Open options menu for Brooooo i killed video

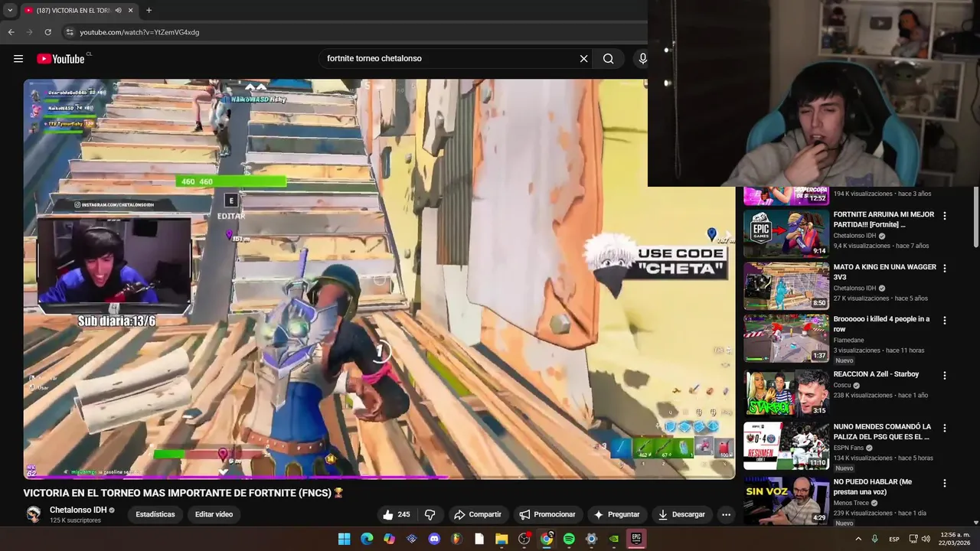944,321
